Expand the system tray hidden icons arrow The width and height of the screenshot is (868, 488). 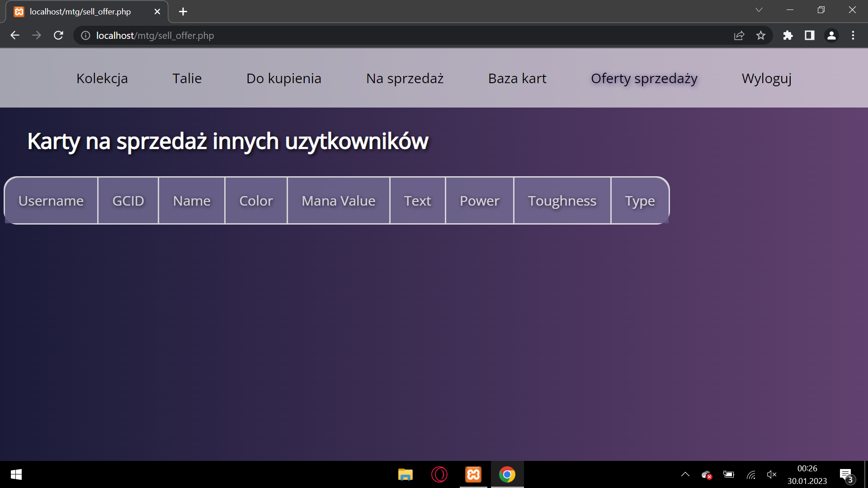(685, 474)
